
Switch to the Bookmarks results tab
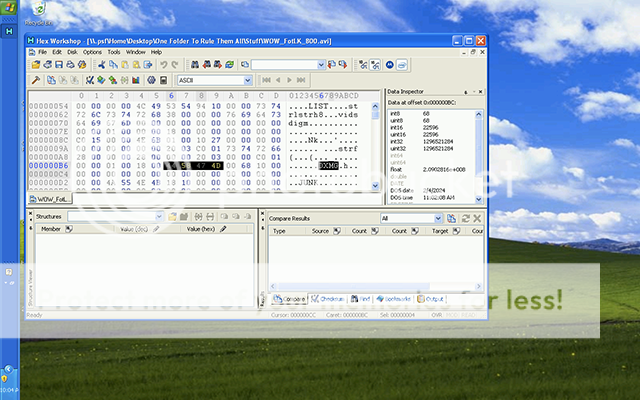(394, 299)
